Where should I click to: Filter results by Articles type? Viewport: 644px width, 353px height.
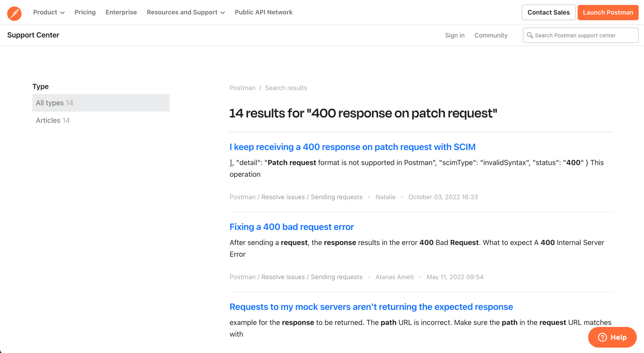click(x=53, y=120)
